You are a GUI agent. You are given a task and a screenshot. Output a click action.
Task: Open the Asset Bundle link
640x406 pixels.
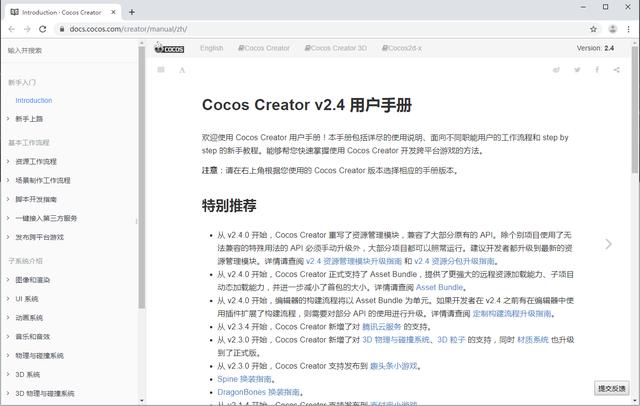point(439,287)
